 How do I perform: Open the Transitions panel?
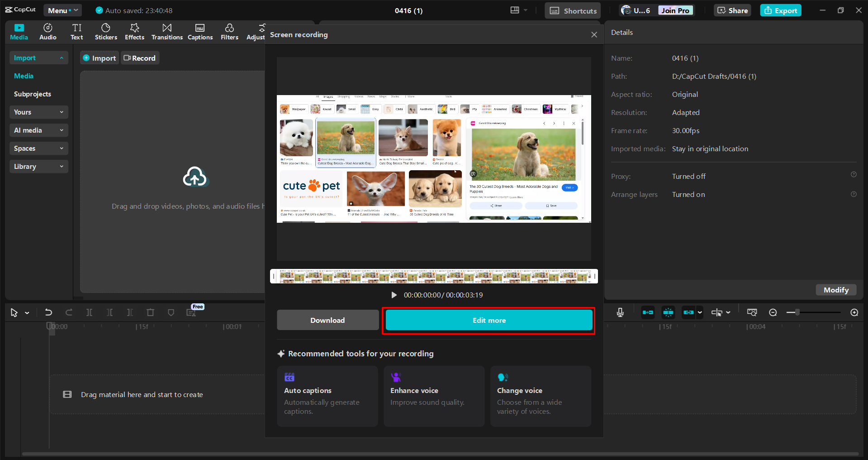(x=166, y=31)
